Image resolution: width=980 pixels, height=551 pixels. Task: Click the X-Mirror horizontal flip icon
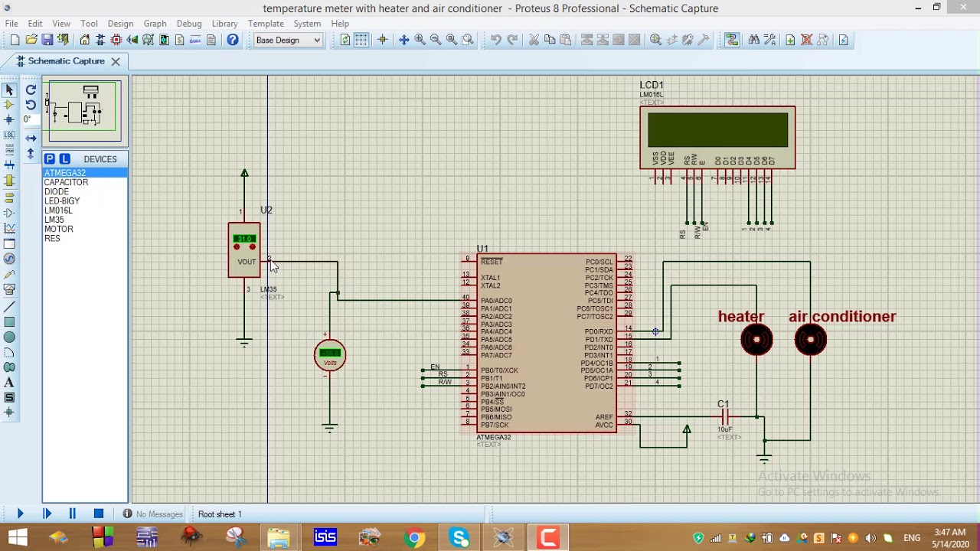31,139
